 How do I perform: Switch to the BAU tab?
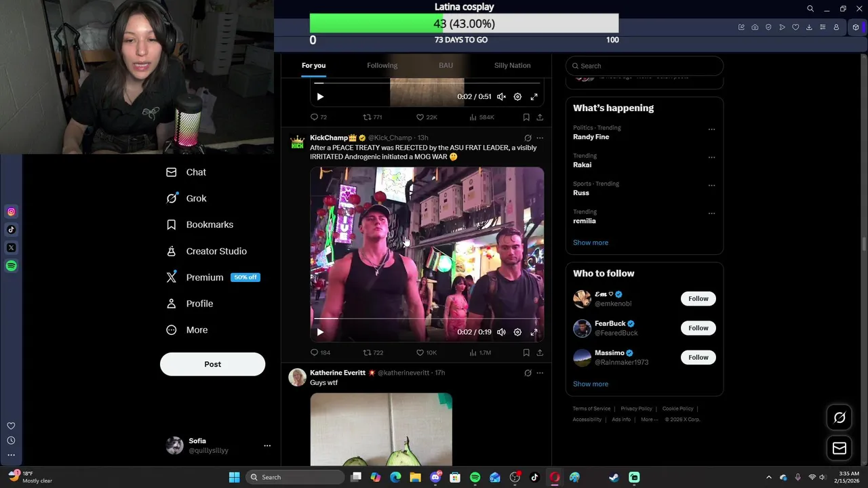(446, 66)
